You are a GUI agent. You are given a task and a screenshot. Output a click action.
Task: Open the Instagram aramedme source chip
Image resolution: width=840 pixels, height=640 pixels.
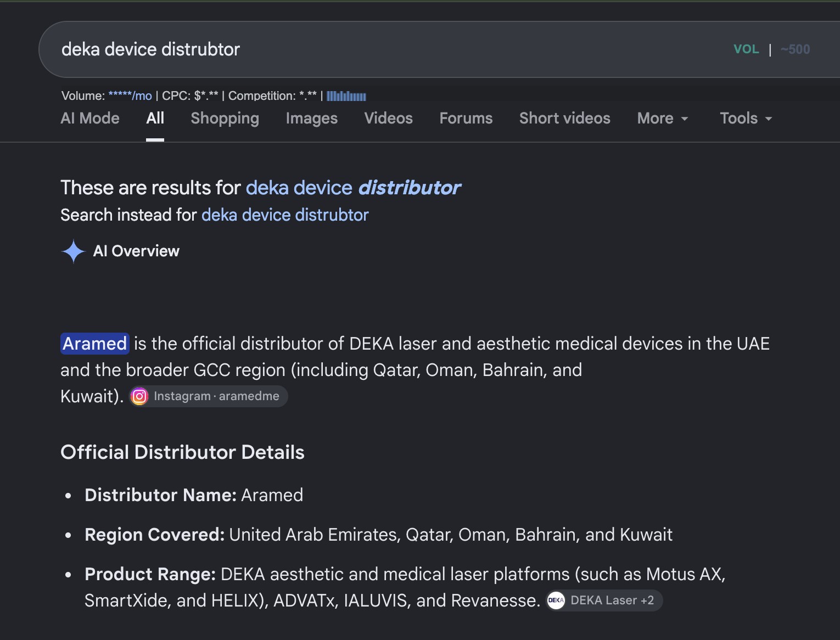tap(209, 396)
